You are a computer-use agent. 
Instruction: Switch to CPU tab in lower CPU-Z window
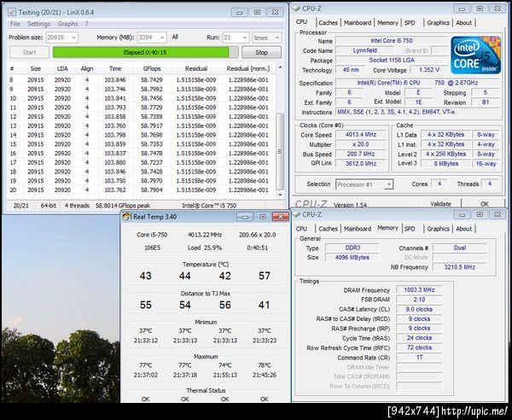coord(301,229)
